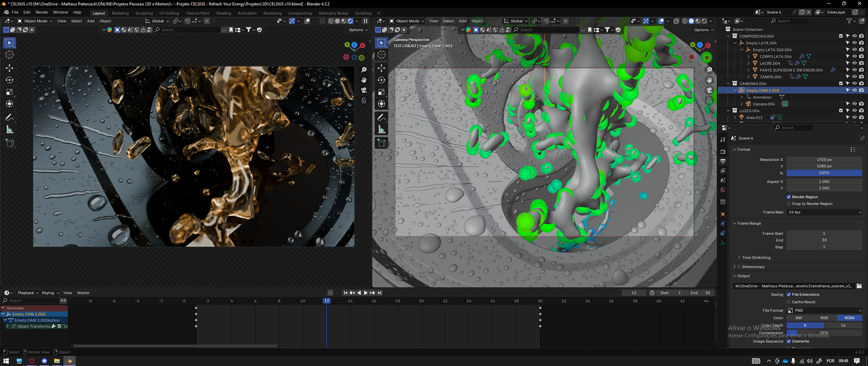Image resolution: width=868 pixels, height=366 pixels.
Task: Select the Cursor tool in left viewport toolbar
Action: click(9, 55)
